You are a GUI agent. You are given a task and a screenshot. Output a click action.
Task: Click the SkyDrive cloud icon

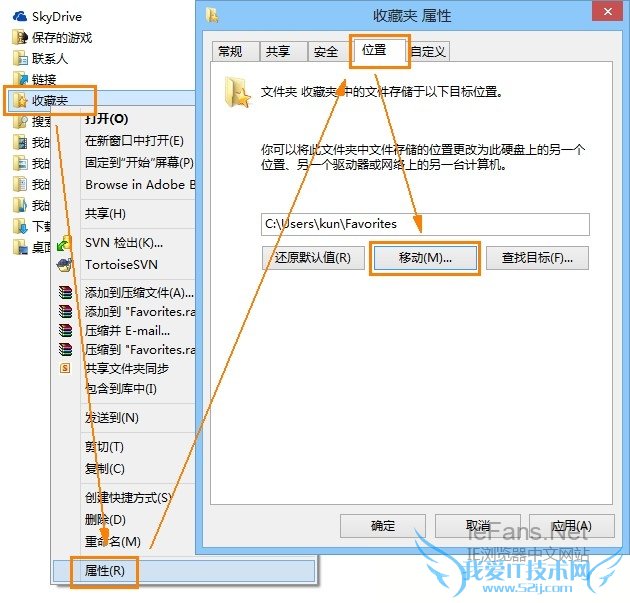click(20, 16)
